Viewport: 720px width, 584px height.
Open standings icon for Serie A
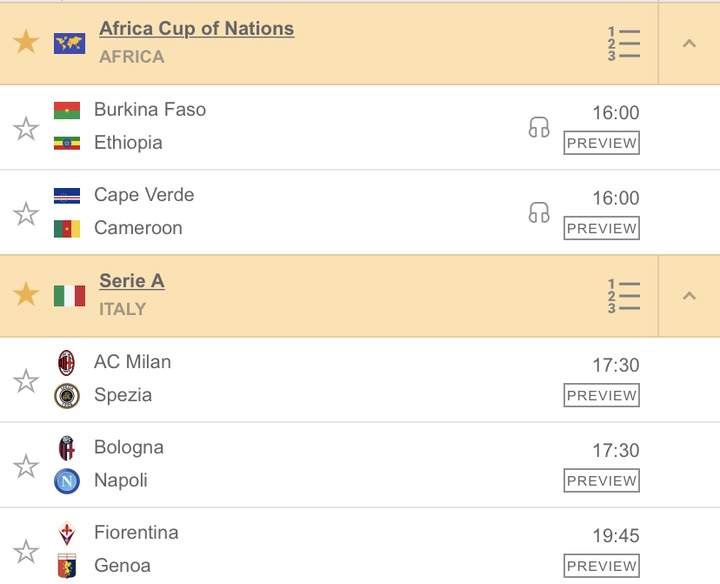[x=624, y=296]
